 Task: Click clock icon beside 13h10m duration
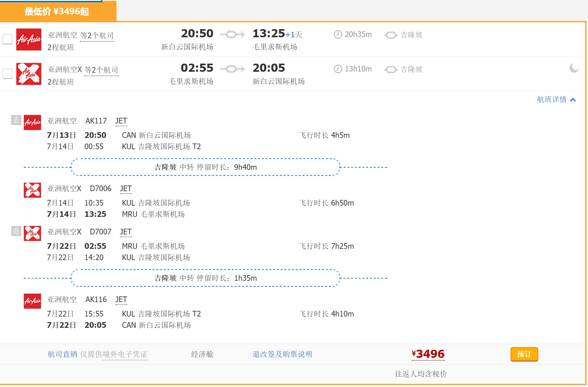tap(338, 69)
